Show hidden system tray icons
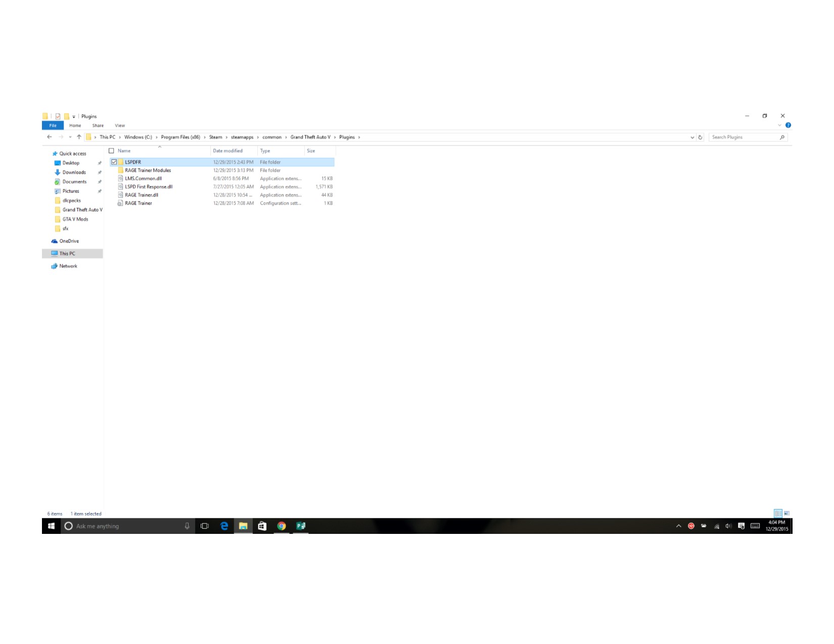Screen dimensions: 834x644 (678, 526)
